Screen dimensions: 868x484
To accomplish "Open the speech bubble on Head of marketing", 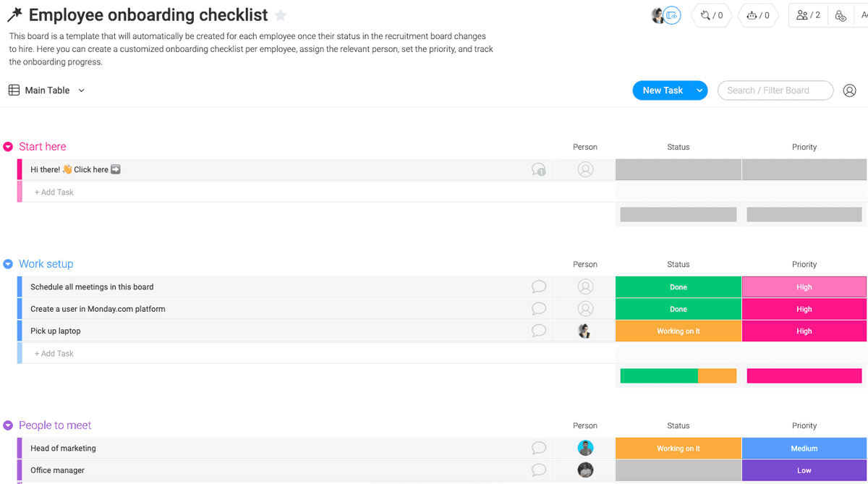I will coord(538,448).
